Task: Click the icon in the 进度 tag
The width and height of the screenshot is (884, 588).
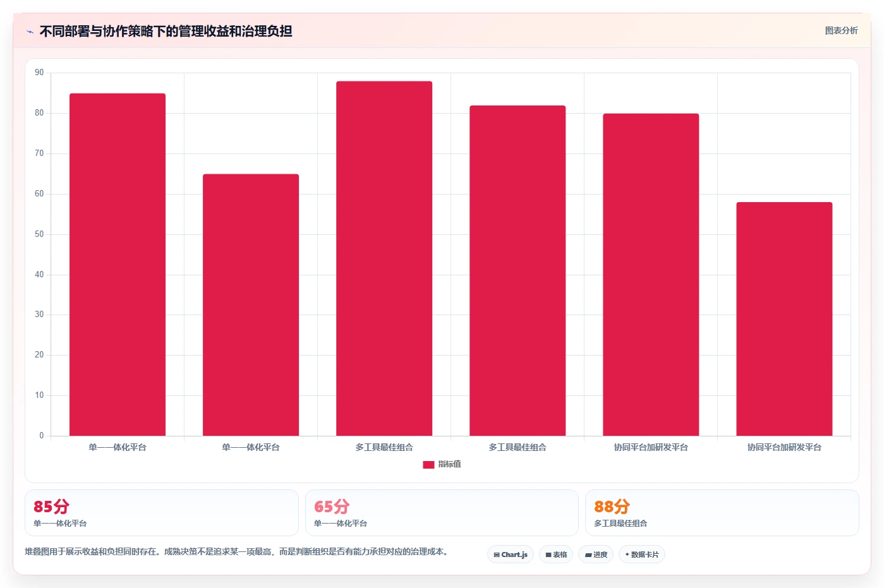Action: coord(588,555)
